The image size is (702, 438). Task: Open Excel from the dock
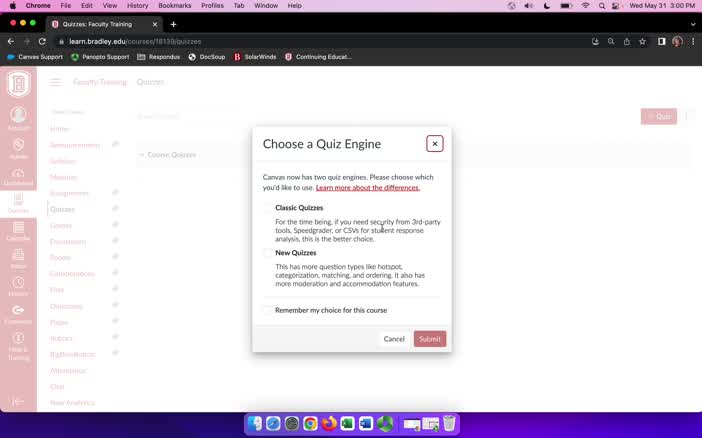(347, 423)
